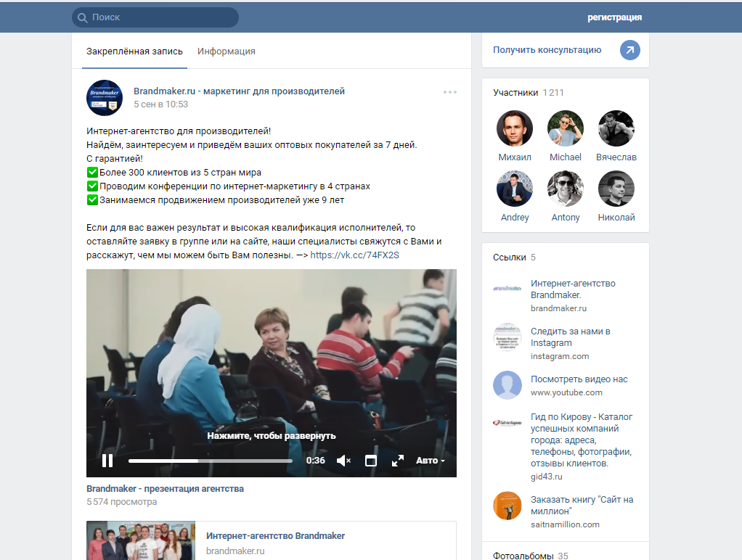This screenshot has width=742, height=560.
Task: Open the Заказать книгу "Сайт на миллион" link
Action: (582, 505)
